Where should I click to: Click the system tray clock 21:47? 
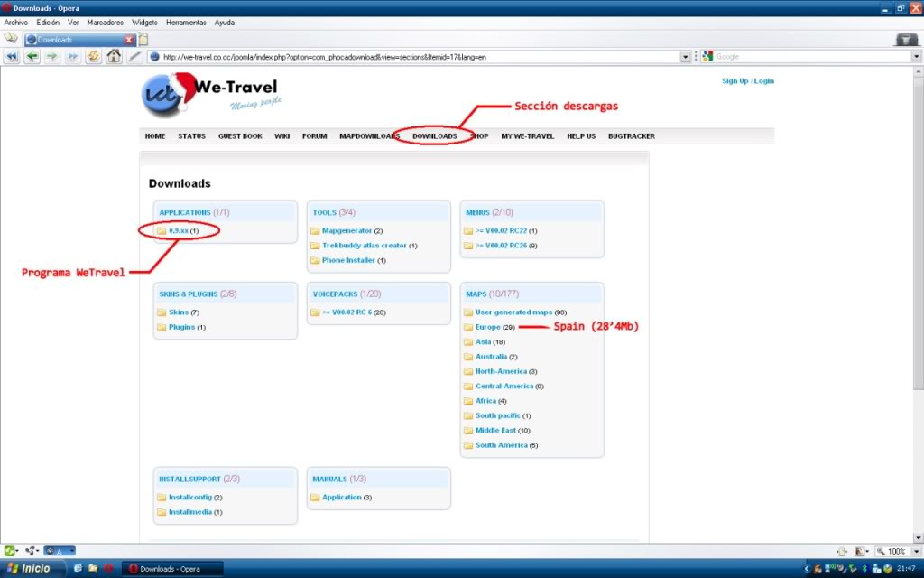coord(905,569)
